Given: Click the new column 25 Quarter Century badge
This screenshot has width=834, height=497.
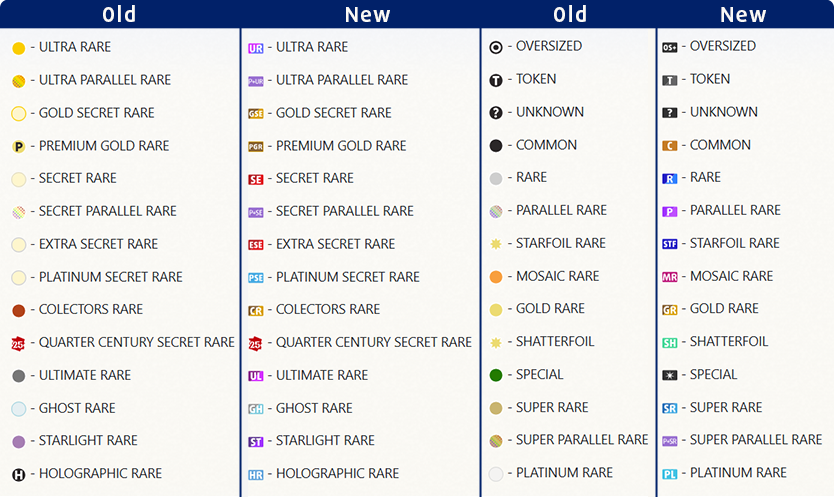Looking at the screenshot, I should coord(255,344).
